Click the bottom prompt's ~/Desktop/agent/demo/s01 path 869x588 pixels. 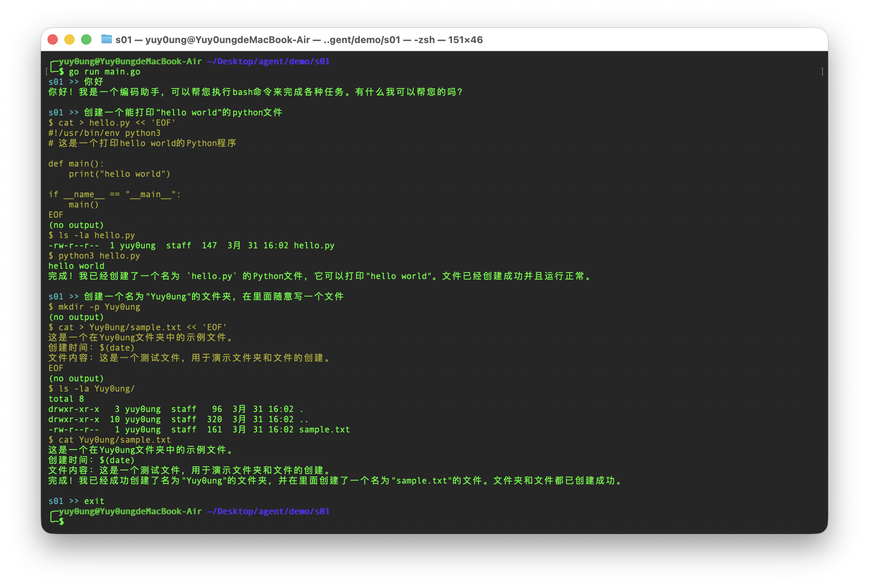pos(268,511)
